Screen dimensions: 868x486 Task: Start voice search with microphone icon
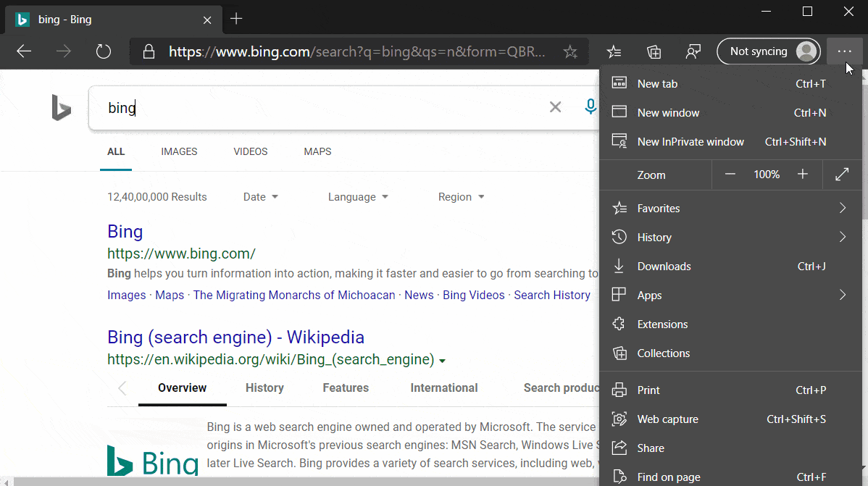tap(591, 106)
